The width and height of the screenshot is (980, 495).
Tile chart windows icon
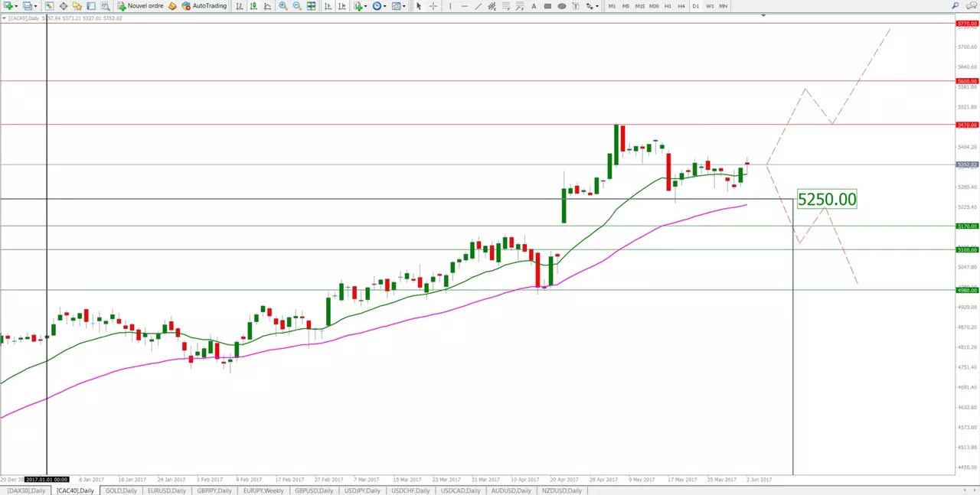(x=312, y=6)
